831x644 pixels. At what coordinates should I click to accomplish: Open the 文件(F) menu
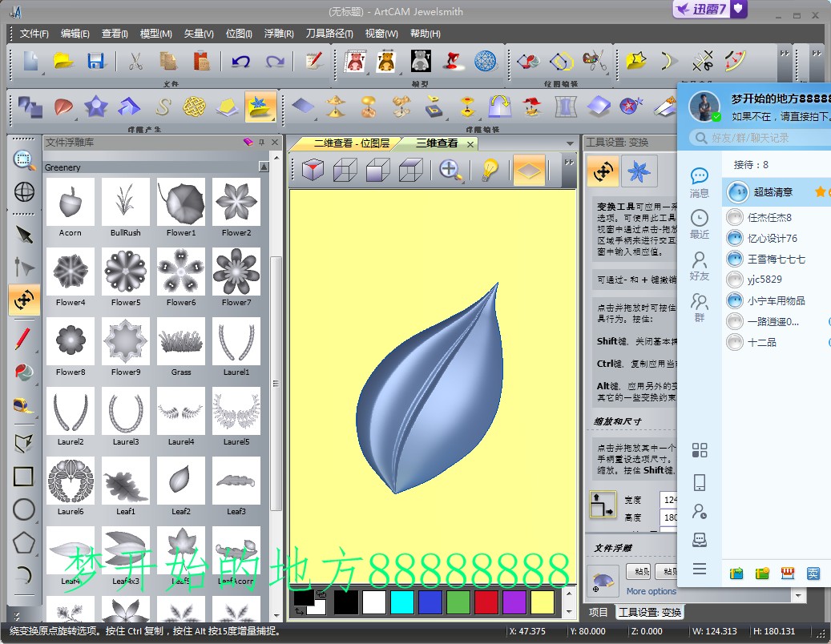point(34,34)
